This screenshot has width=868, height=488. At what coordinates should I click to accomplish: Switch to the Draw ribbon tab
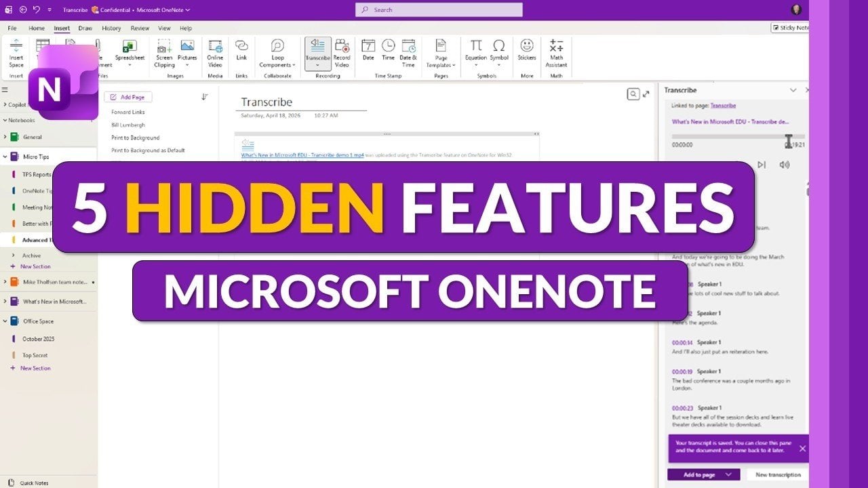point(85,28)
